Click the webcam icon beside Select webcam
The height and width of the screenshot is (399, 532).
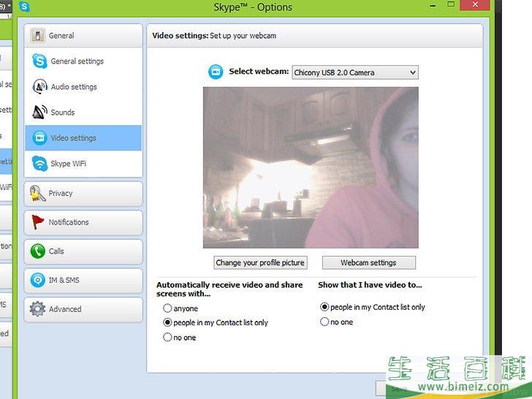(x=216, y=72)
